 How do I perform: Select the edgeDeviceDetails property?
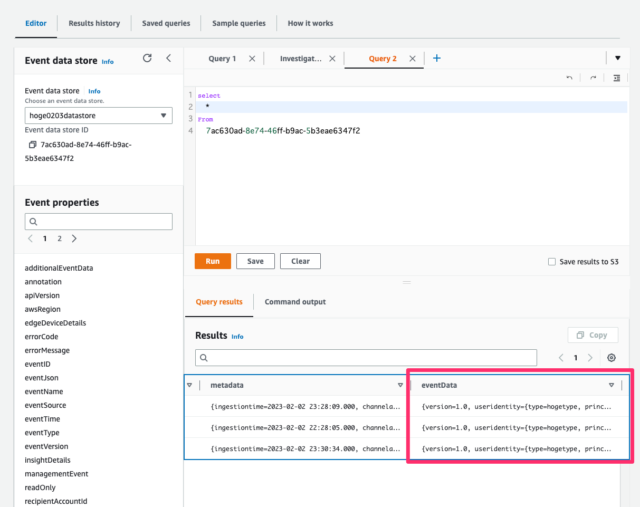[56, 323]
